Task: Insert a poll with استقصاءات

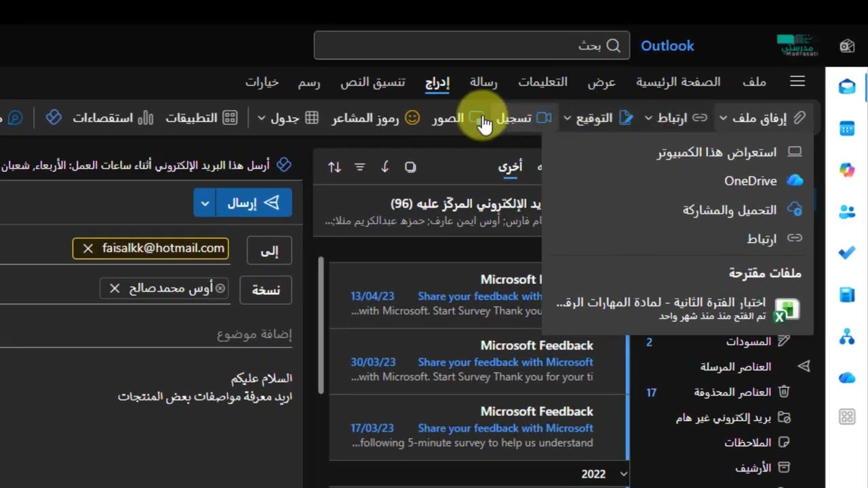Action: [113, 118]
